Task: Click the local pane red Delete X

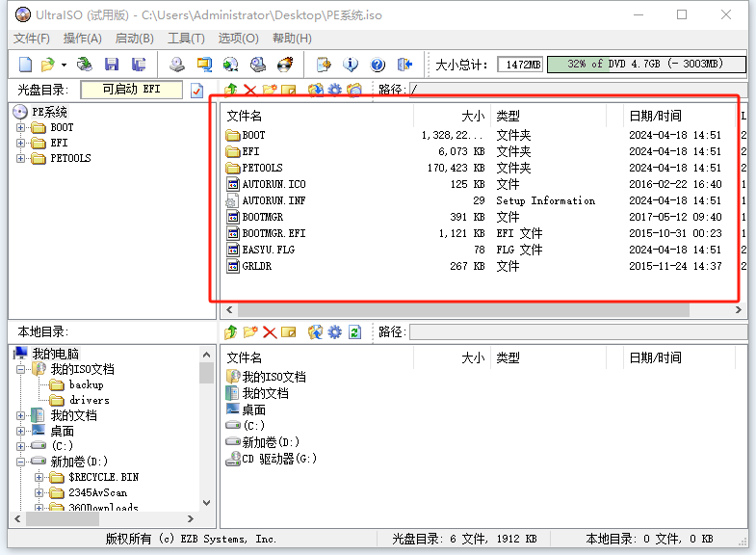Action: [x=270, y=332]
